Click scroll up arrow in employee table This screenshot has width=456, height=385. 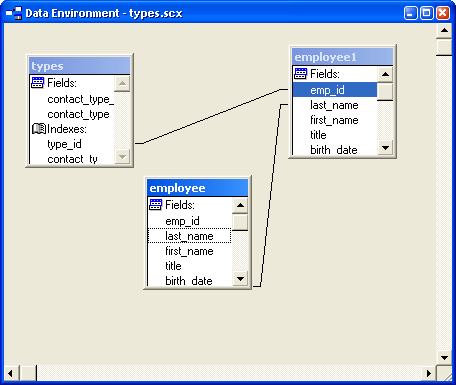(x=240, y=205)
